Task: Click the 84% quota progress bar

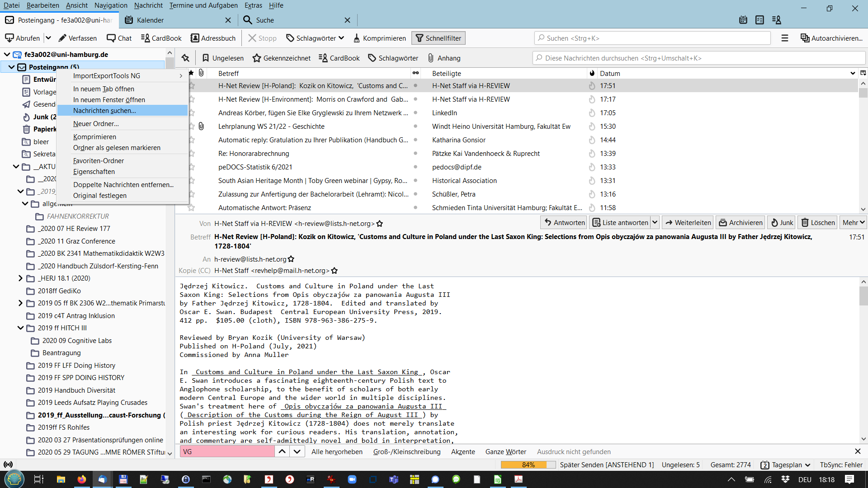Action: tap(528, 465)
